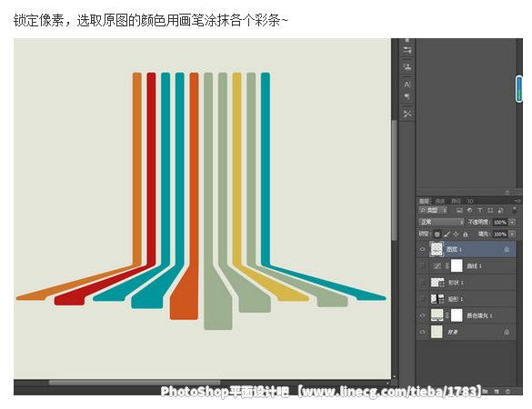The height and width of the screenshot is (409, 532).
Task: Select the 图层 1 layer name
Action: coord(454,249)
